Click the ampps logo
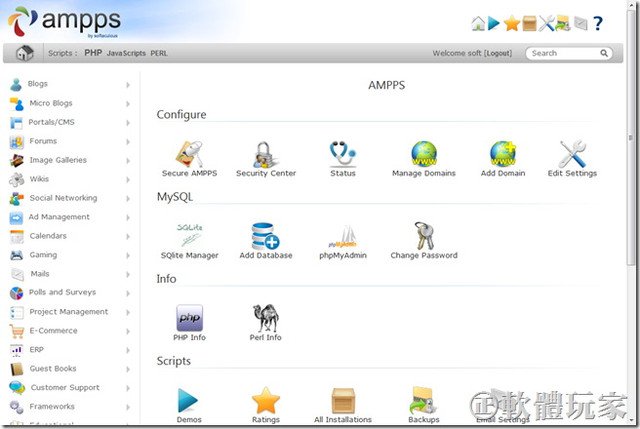 point(64,22)
